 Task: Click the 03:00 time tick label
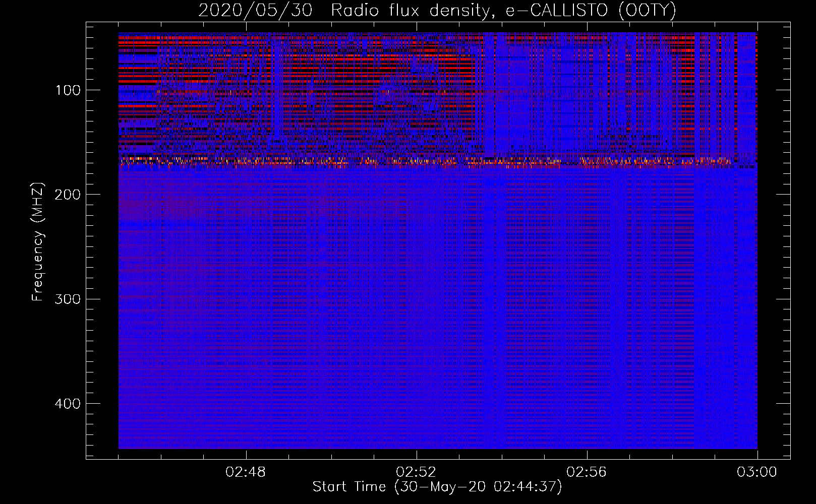[757, 472]
